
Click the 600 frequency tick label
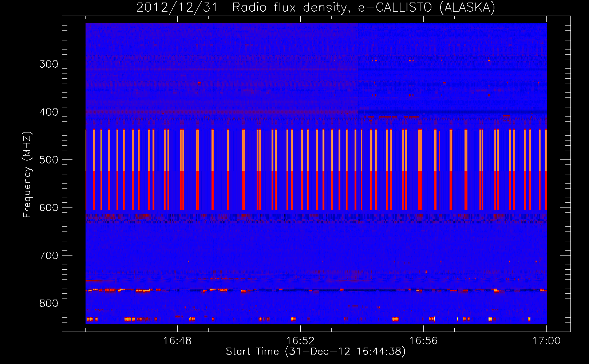coord(49,208)
